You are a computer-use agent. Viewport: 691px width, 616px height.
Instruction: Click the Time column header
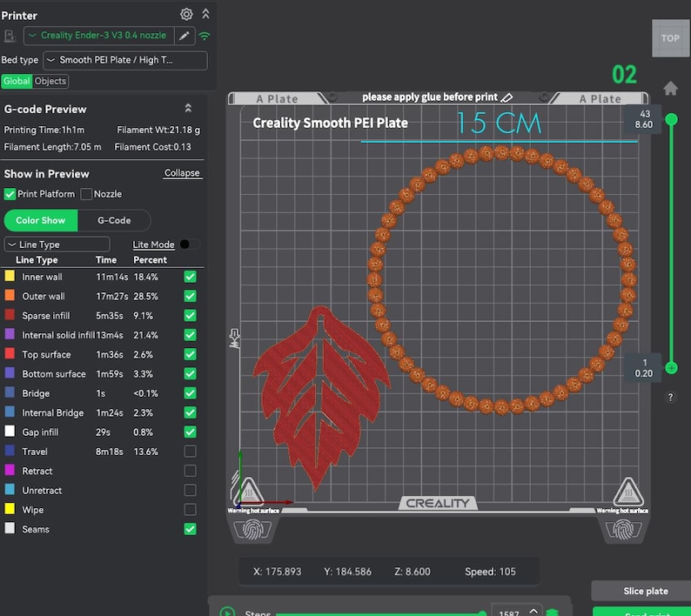(106, 260)
